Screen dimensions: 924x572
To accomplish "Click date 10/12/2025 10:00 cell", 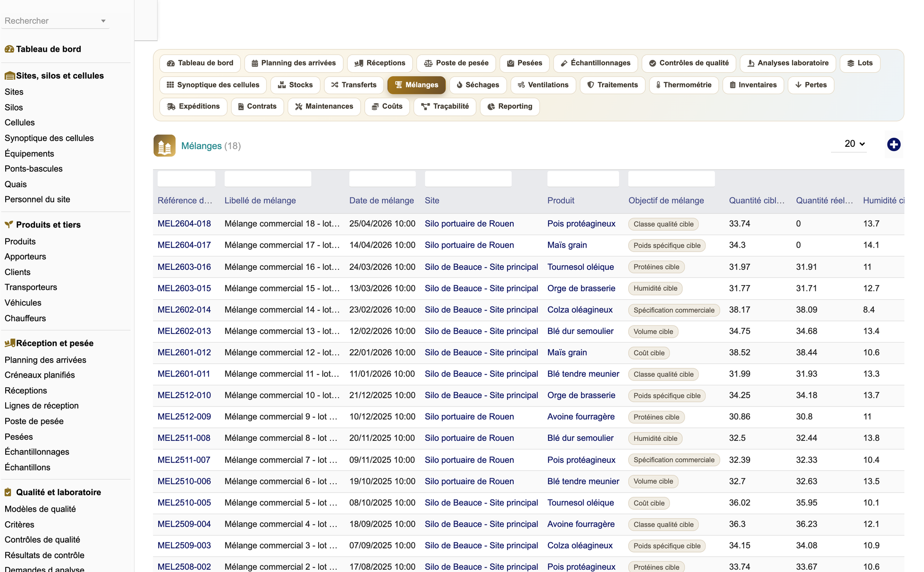I will click(x=382, y=417).
